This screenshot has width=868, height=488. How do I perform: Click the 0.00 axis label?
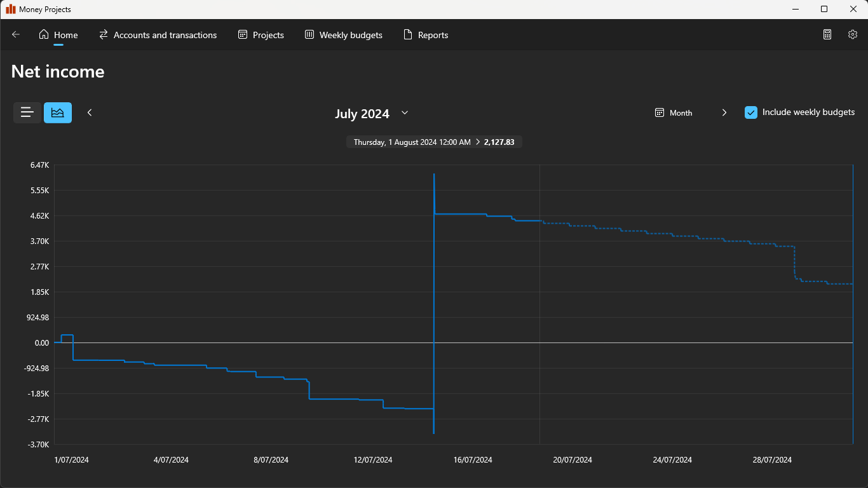tap(42, 343)
